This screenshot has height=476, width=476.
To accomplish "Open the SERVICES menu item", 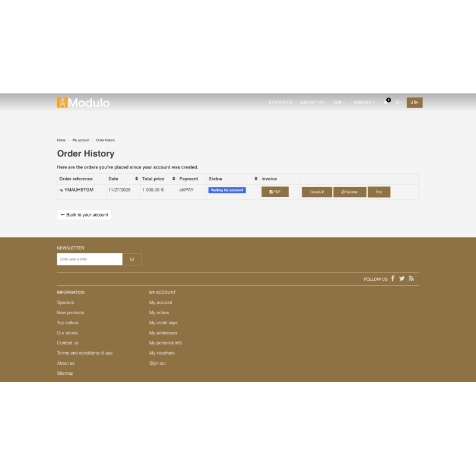I will coord(280,102).
